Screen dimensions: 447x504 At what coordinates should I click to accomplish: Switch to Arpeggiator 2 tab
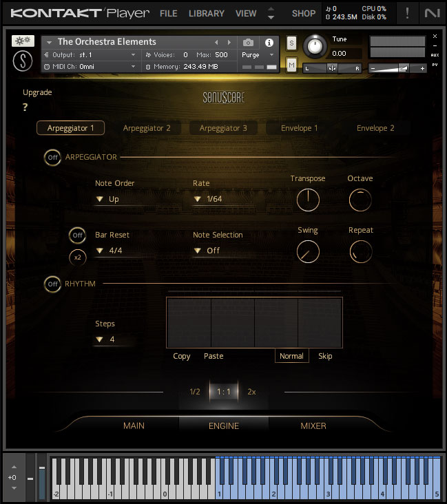point(147,128)
